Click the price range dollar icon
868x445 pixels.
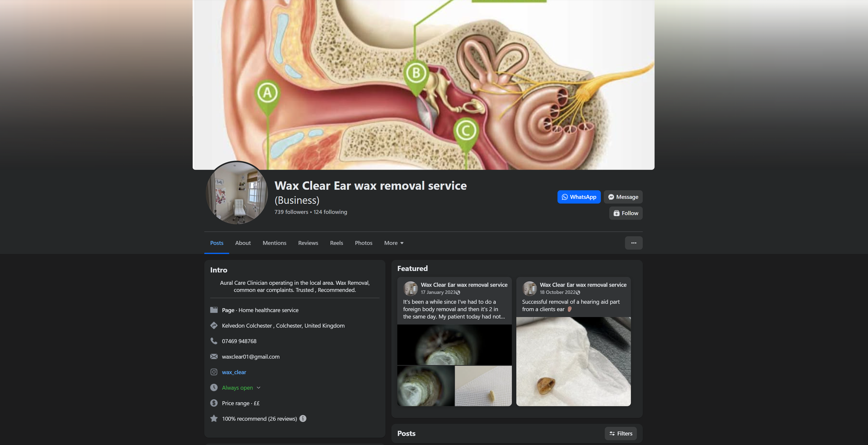click(x=214, y=403)
